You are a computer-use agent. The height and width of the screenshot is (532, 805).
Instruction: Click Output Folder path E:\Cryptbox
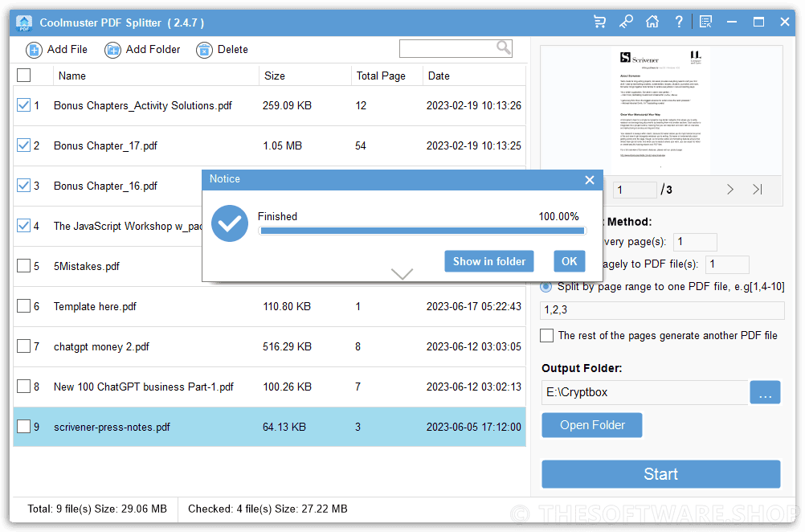point(645,392)
